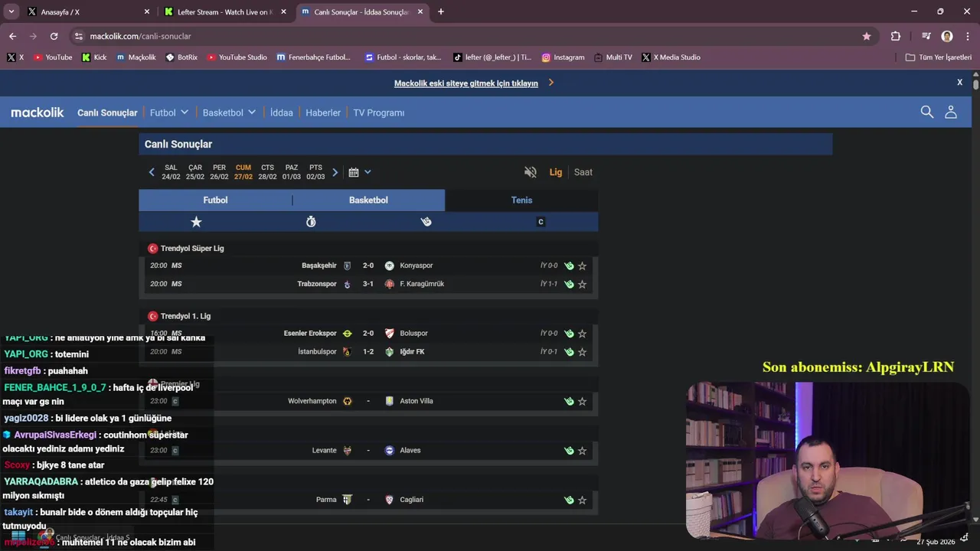980x551 pixels.
Task: Switch to the Futbol tab
Action: pos(215,200)
